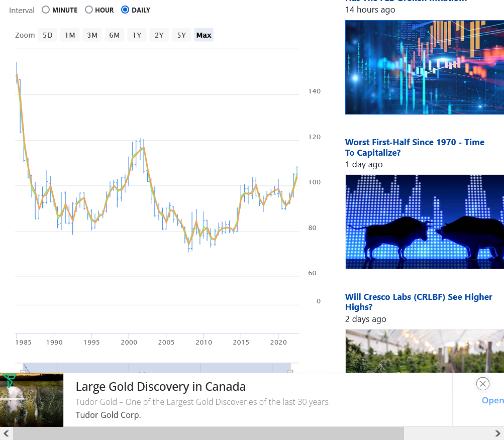
Task: Click the scroll left arrow
Action: pyautogui.click(x=6, y=433)
